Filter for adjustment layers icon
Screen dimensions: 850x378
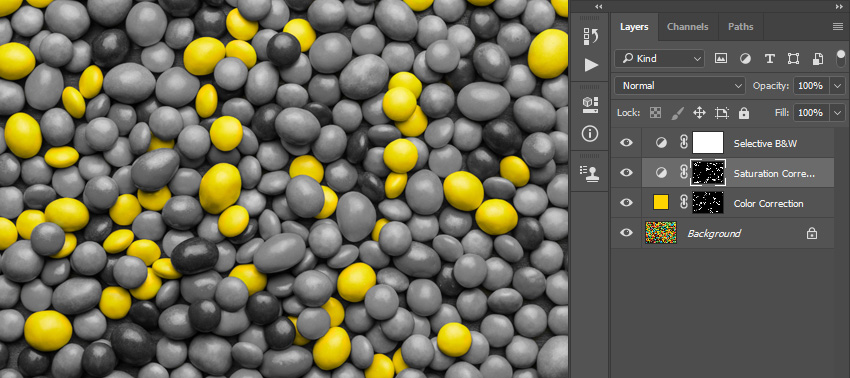[745, 59]
